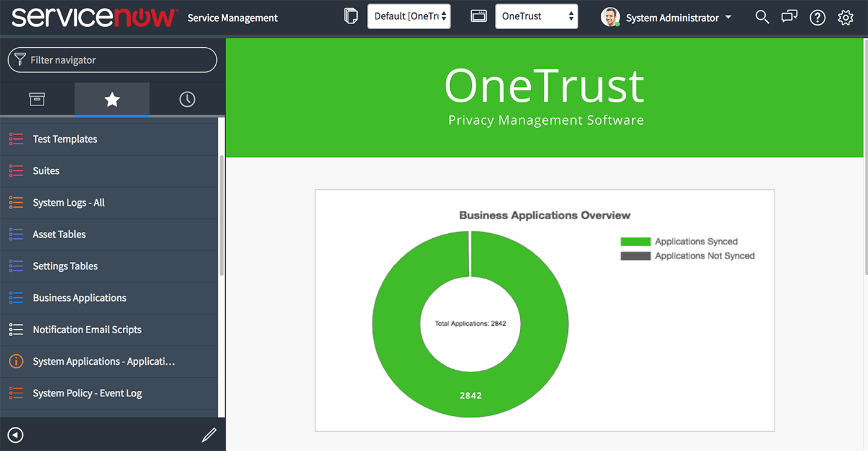Click the Applications Not Synced legend label
Screen dimensions: 868x451
click(x=705, y=256)
